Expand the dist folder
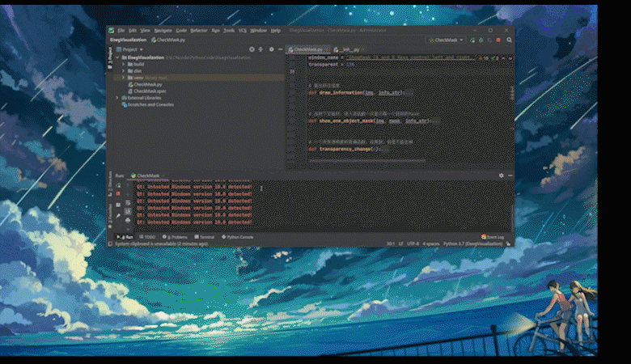 click(x=124, y=71)
